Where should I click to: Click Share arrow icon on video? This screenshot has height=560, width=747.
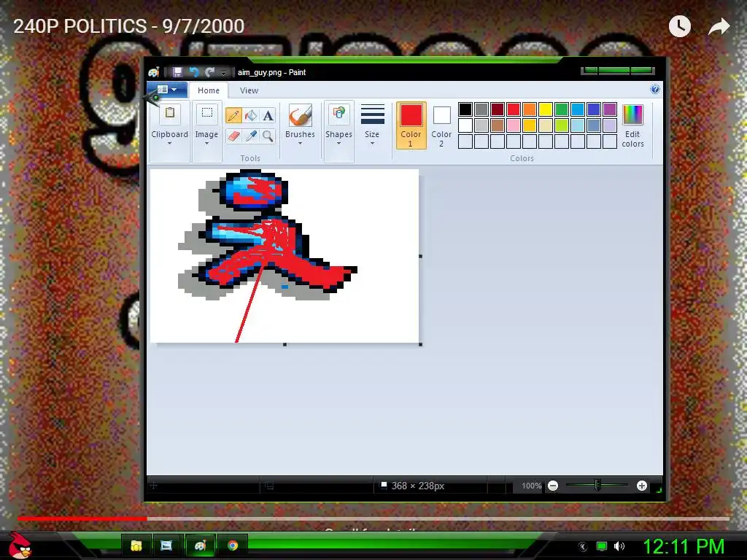[719, 26]
